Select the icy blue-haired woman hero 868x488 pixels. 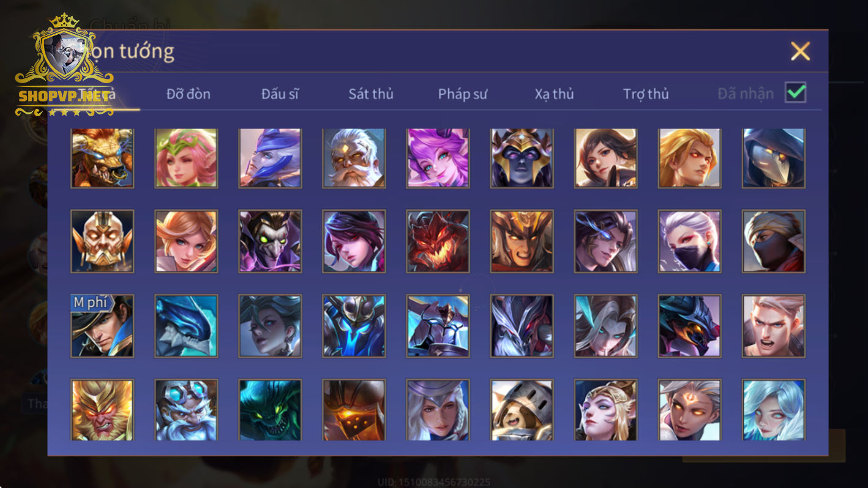point(774,410)
